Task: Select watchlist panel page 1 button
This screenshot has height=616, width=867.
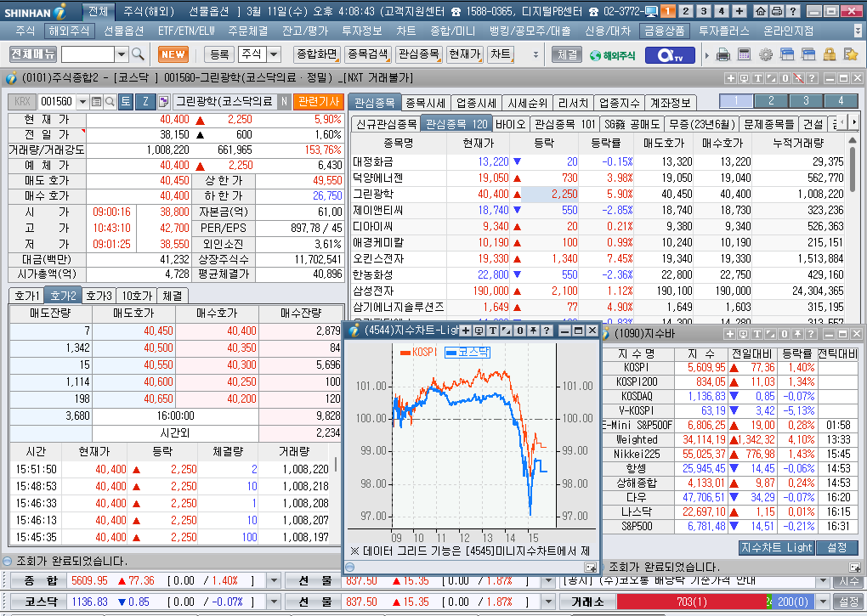Action: (736, 101)
